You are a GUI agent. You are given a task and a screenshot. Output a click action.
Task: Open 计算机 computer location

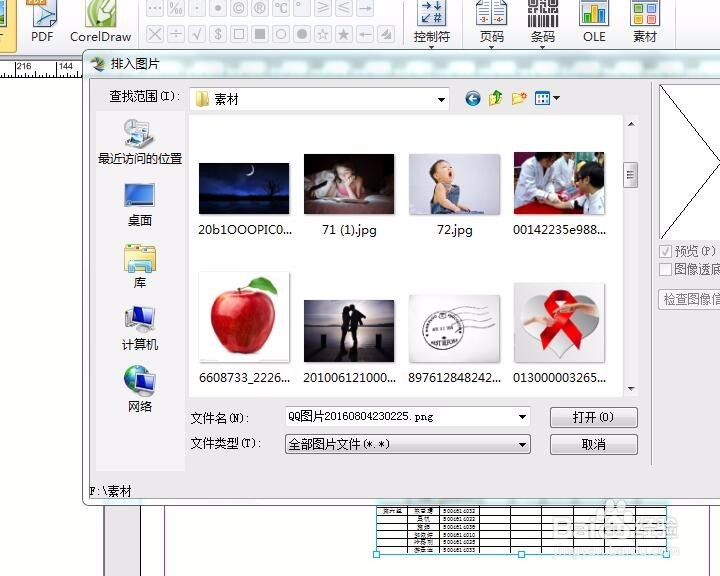coord(140,328)
